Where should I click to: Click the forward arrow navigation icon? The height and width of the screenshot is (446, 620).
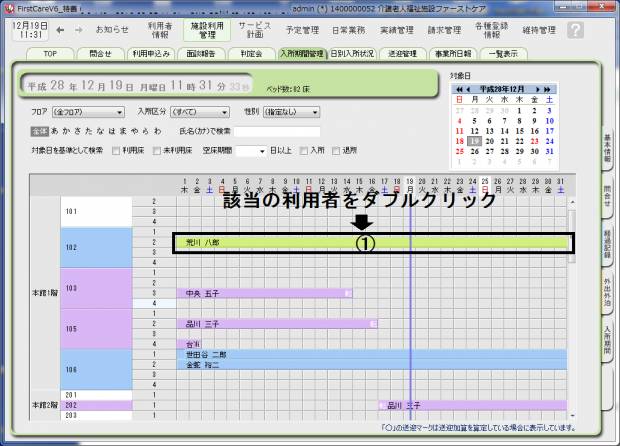(80, 30)
